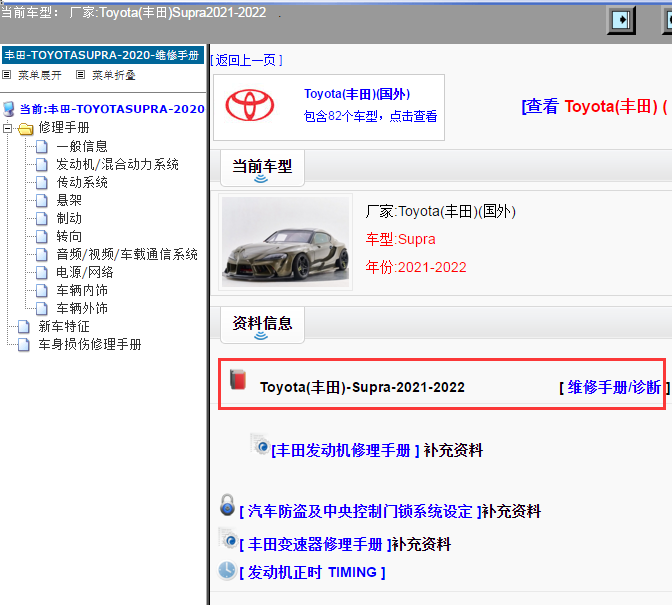
Task: Select 音频/视频/车载通信系统 entry
Action: tap(127, 255)
